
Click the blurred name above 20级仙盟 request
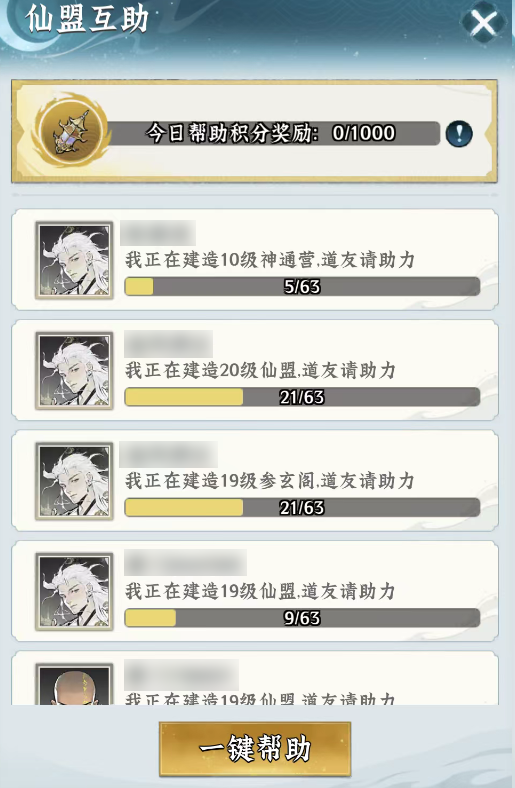(168, 344)
